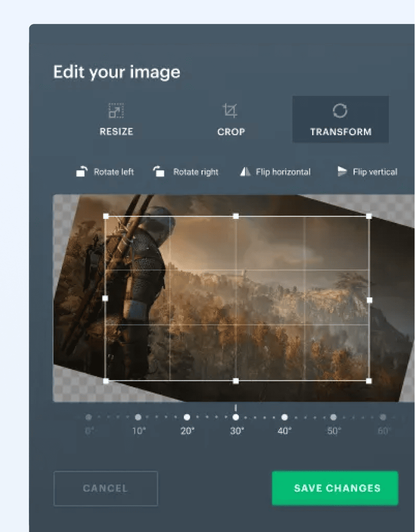The width and height of the screenshot is (415, 532).
Task: Click the Flip vertical icon
Action: tap(342, 172)
